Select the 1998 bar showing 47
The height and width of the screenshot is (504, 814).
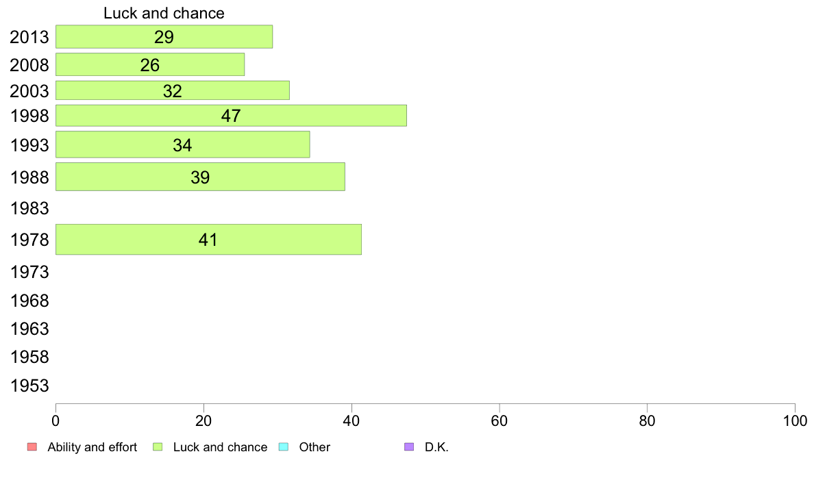pos(231,115)
